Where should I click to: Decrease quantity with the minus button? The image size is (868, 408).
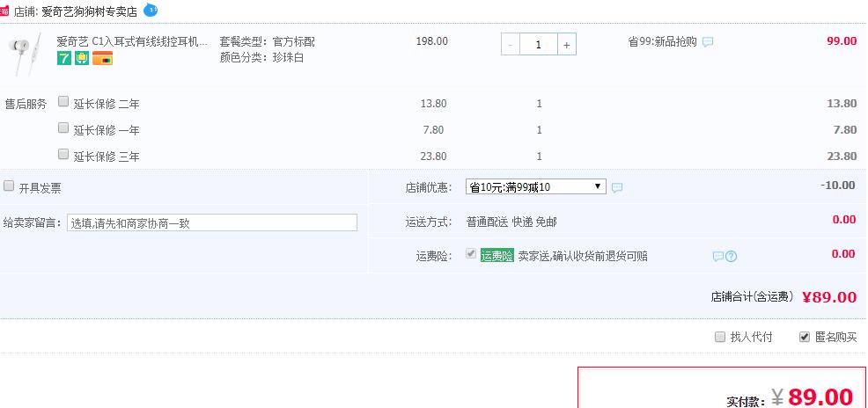click(511, 45)
